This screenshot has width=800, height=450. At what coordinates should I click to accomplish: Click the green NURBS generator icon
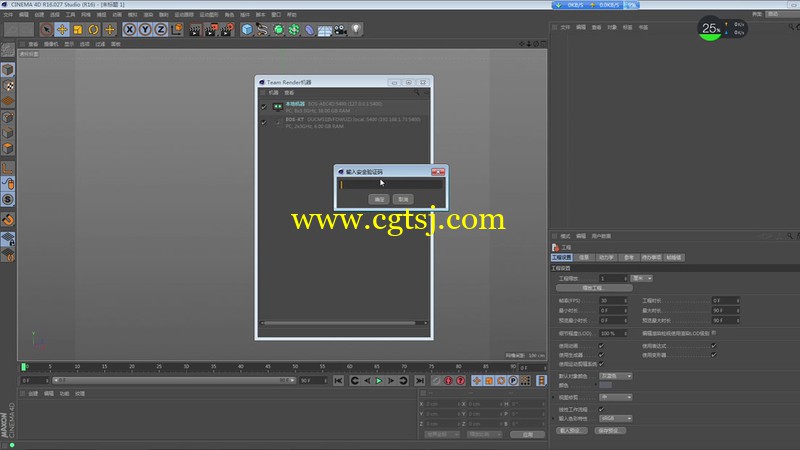pos(278,30)
